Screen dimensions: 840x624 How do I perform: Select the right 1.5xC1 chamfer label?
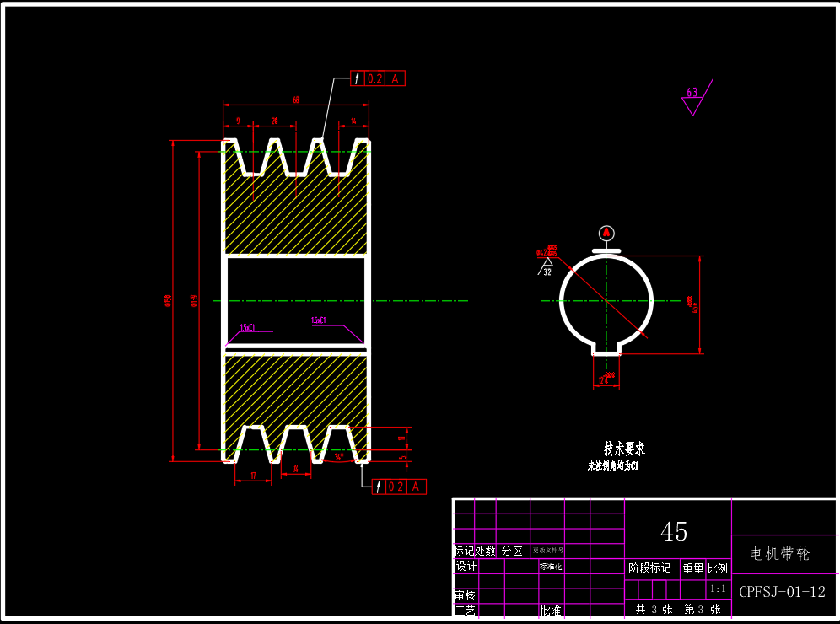tap(319, 320)
